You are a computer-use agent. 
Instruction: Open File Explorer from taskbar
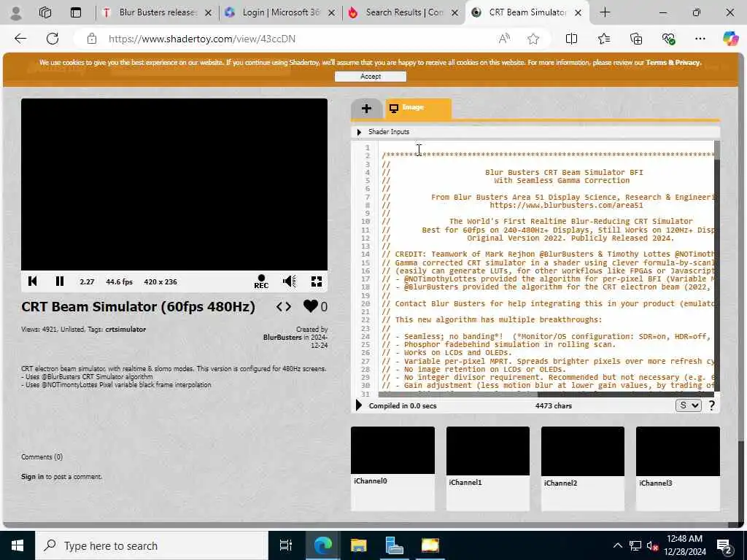[x=358, y=545]
